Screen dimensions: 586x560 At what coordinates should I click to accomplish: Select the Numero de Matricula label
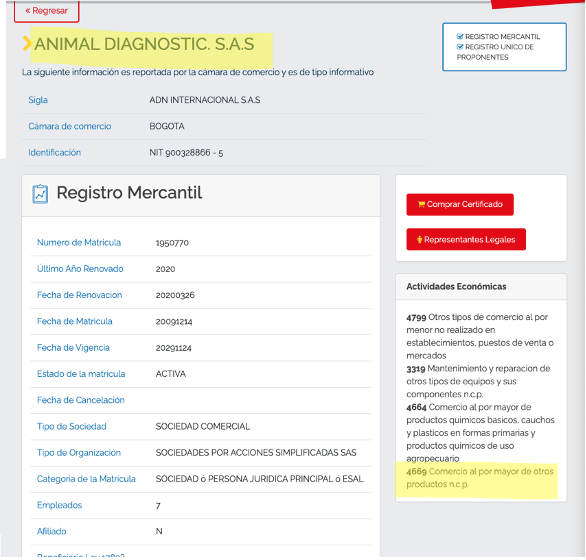point(79,243)
